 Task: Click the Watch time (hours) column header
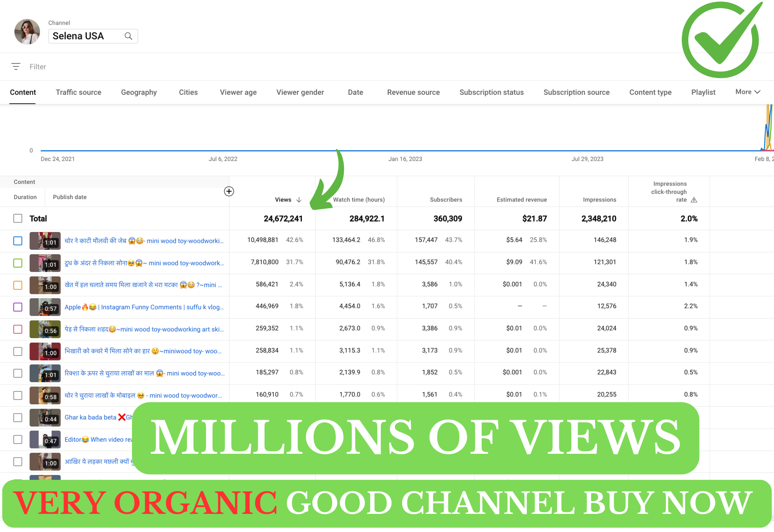(359, 199)
